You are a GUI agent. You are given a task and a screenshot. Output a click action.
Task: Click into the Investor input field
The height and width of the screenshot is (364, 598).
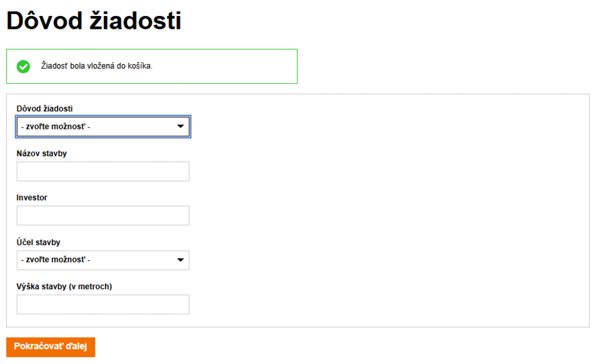(103, 216)
